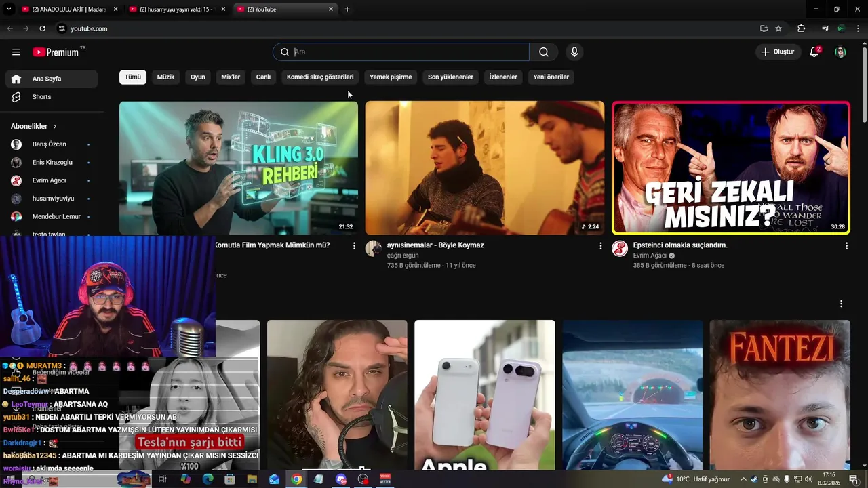Filter by Müzik chip
This screenshot has height=488, width=868.
165,77
